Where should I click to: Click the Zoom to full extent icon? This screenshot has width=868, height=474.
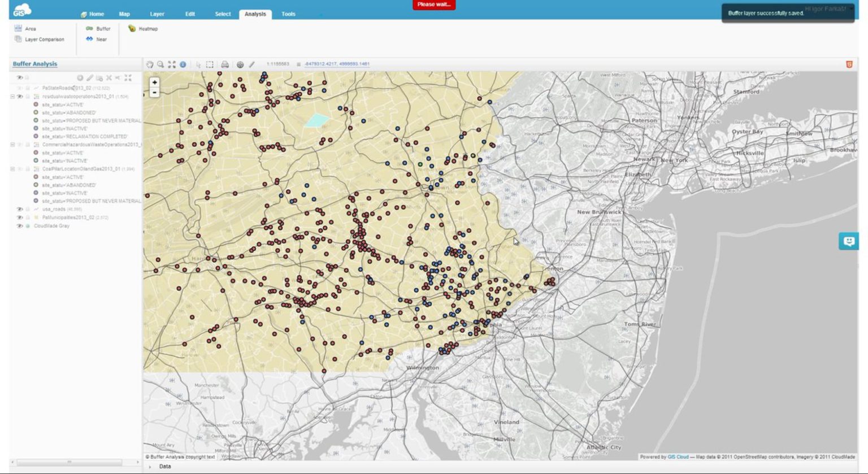pos(172,64)
